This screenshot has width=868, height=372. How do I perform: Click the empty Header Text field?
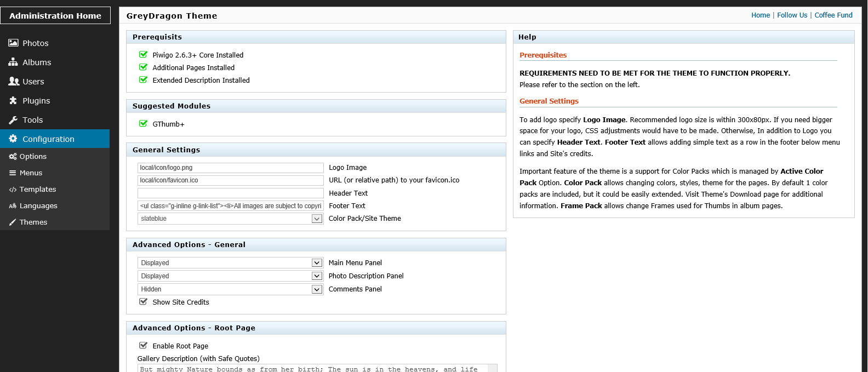(230, 193)
